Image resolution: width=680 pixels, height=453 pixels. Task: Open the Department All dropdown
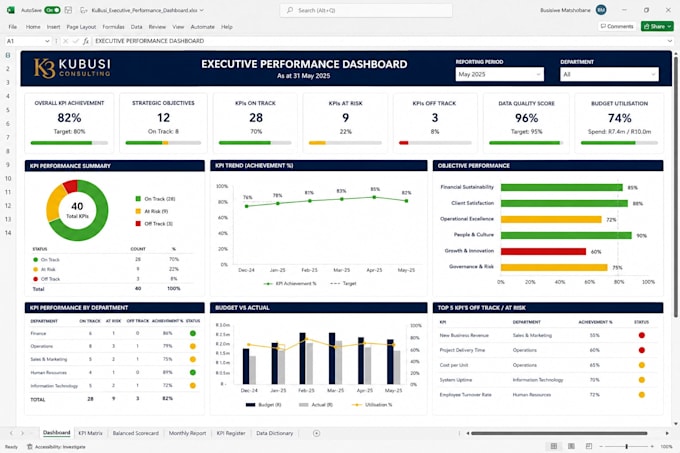[x=609, y=74]
